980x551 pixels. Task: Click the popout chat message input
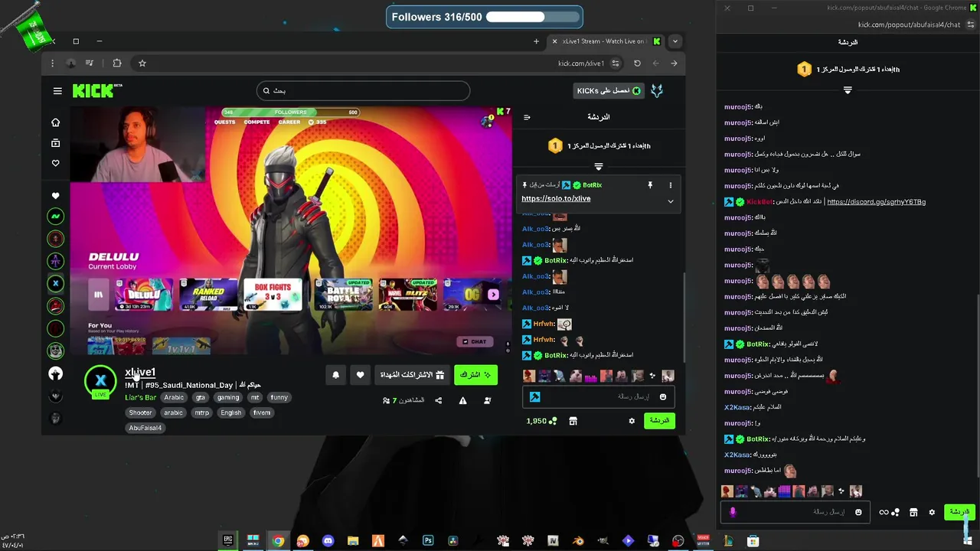coord(794,512)
